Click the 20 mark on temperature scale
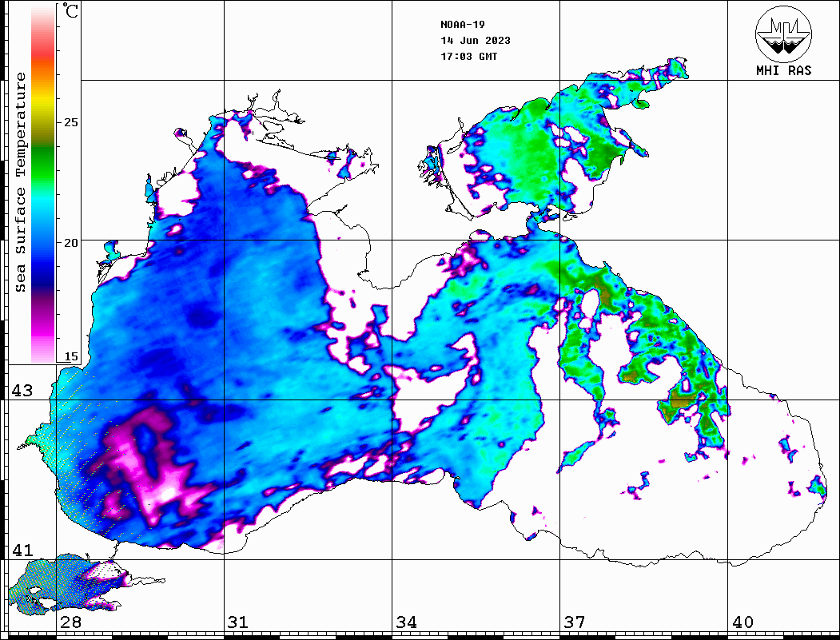 70,243
